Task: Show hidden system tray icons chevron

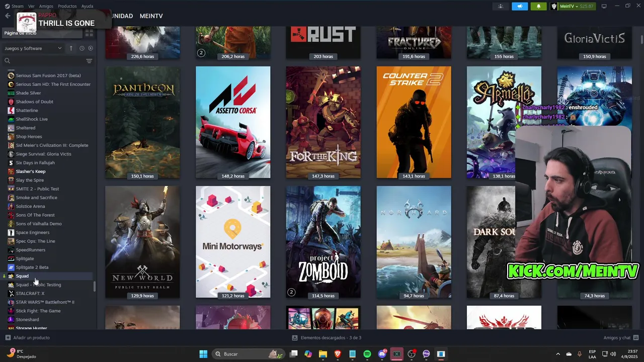Action: click(x=557, y=354)
